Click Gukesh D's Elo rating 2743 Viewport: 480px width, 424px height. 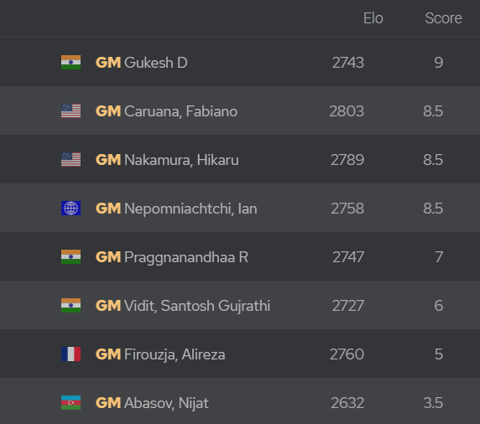pos(348,63)
